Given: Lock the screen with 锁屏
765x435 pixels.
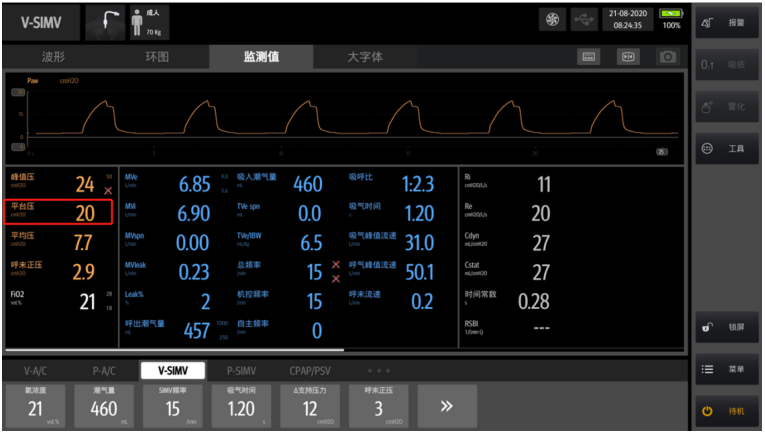Looking at the screenshot, I should [x=727, y=327].
